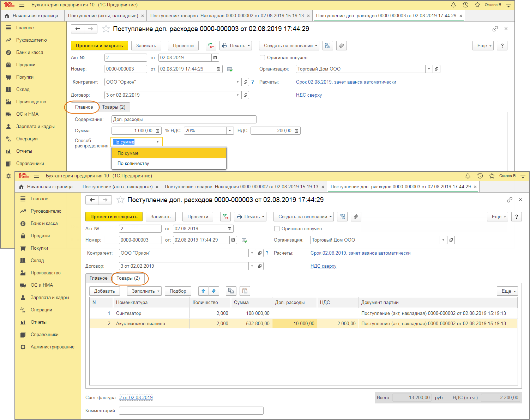
Task: Open Контрагент card in front window
Action: 260,253
